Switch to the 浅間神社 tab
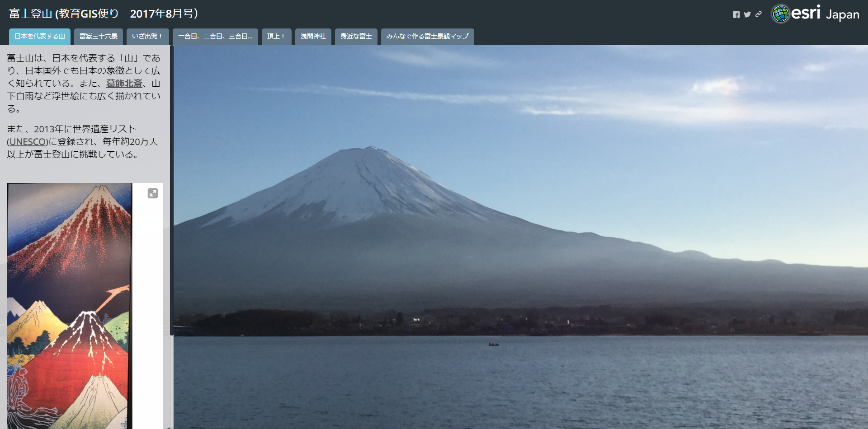 (x=313, y=37)
